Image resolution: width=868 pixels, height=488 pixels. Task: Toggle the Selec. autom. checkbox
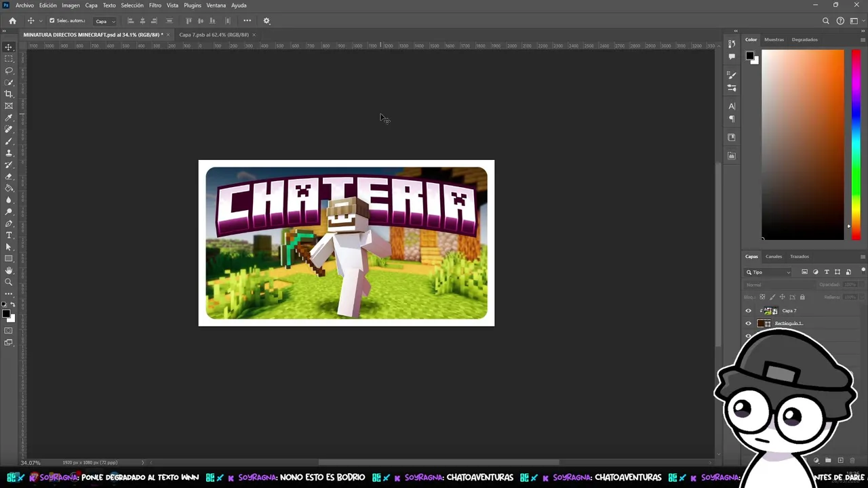(52, 21)
